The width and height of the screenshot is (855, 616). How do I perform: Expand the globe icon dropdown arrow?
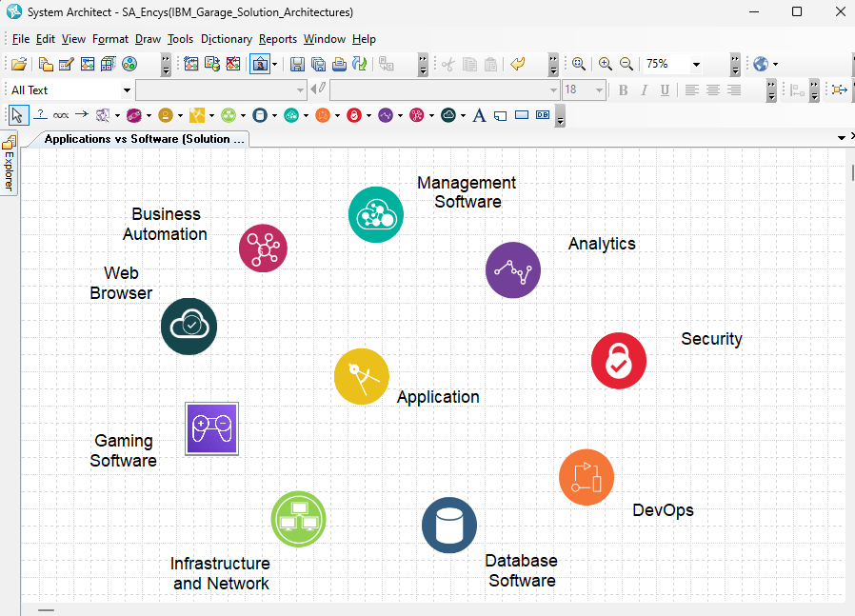click(x=775, y=65)
